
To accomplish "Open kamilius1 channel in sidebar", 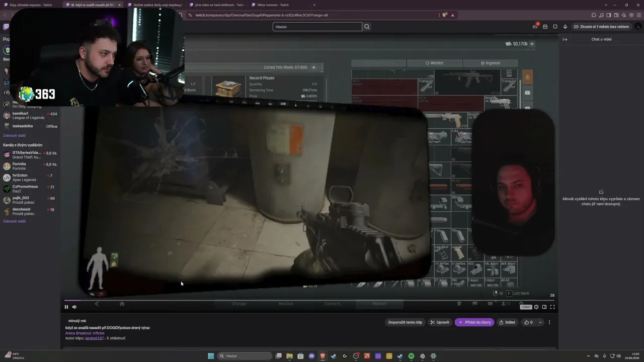I will (30, 116).
